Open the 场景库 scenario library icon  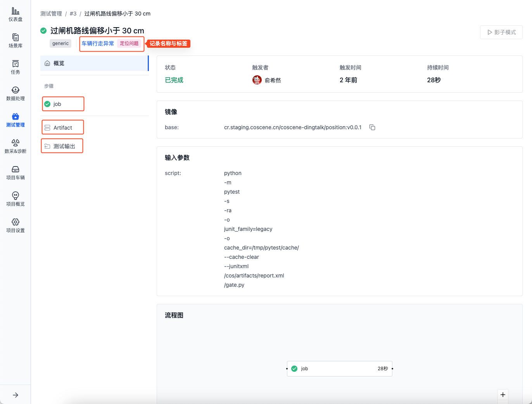coord(16,40)
